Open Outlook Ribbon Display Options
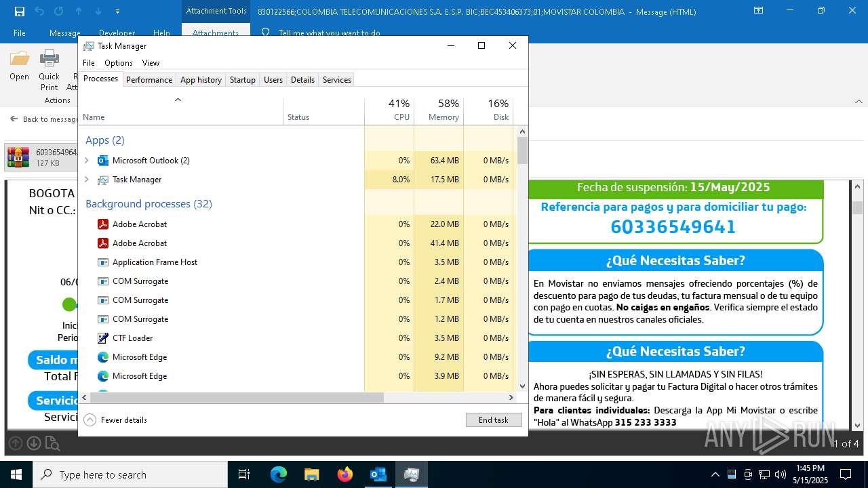Viewport: 868px width, 488px height. 758,11
